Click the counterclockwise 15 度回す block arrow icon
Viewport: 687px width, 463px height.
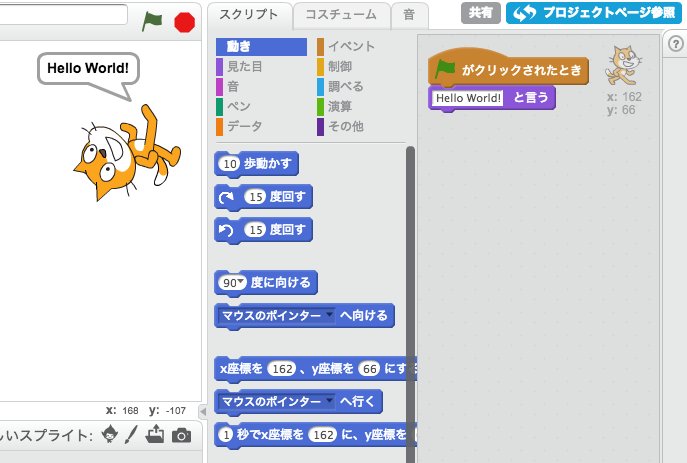pyautogui.click(x=227, y=230)
